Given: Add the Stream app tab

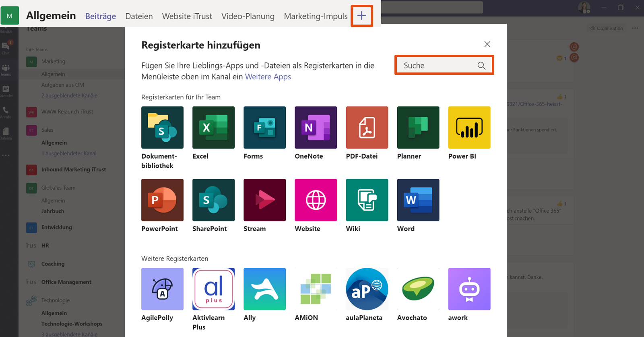Looking at the screenshot, I should [264, 200].
